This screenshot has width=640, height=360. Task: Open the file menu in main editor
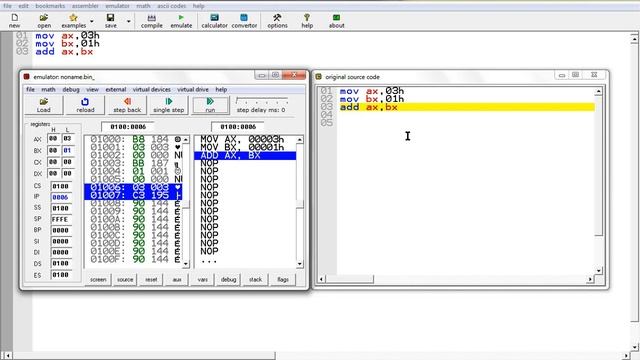tap(7, 6)
